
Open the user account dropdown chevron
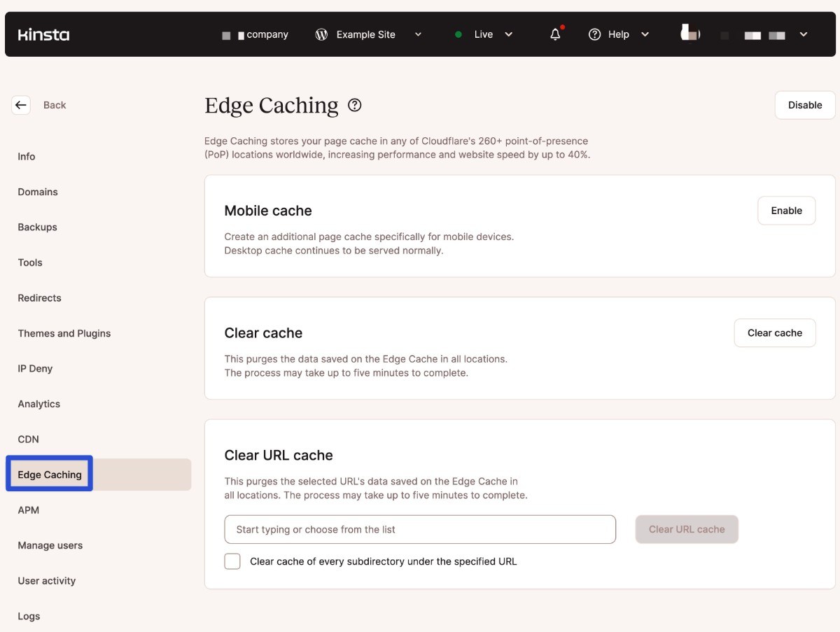coord(804,34)
